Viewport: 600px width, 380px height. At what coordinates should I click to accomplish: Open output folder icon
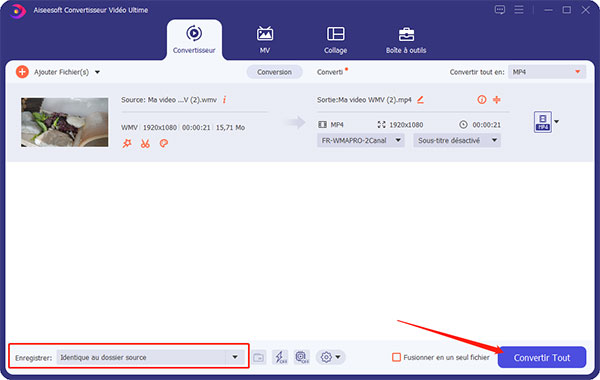coord(259,357)
